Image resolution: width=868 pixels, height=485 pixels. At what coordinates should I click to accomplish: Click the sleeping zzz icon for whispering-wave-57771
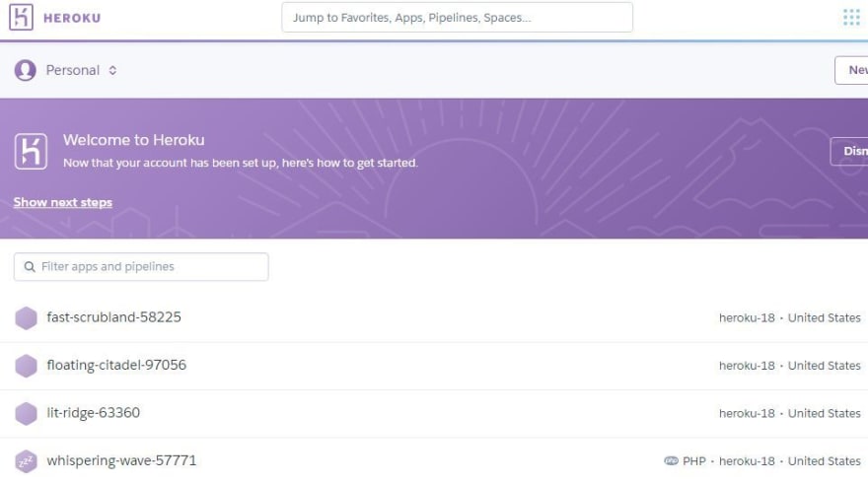[26, 461]
